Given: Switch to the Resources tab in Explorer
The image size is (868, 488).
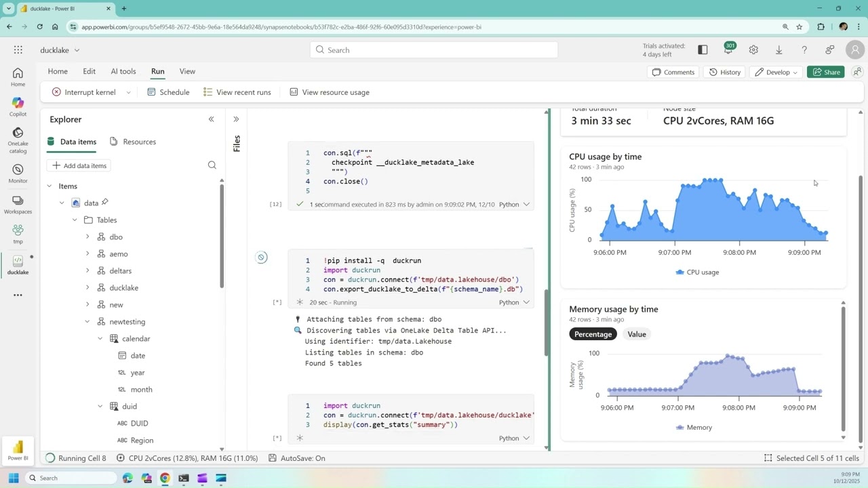Looking at the screenshot, I should [133, 142].
